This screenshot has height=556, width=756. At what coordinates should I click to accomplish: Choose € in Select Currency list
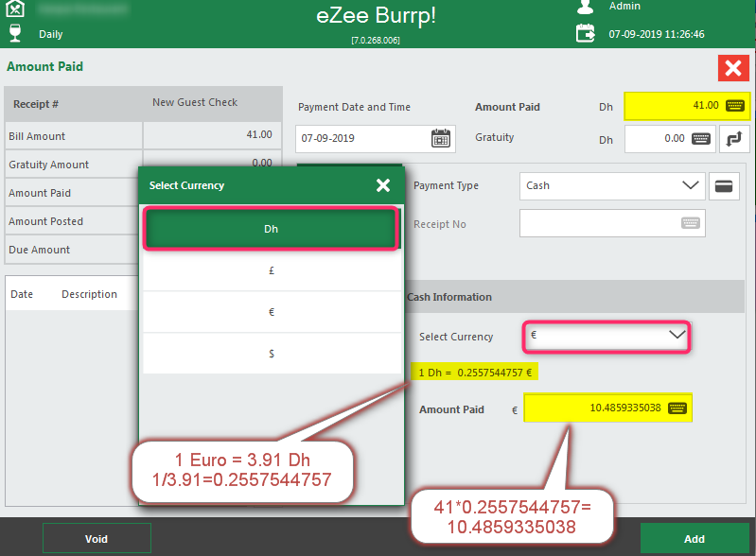pos(272,312)
